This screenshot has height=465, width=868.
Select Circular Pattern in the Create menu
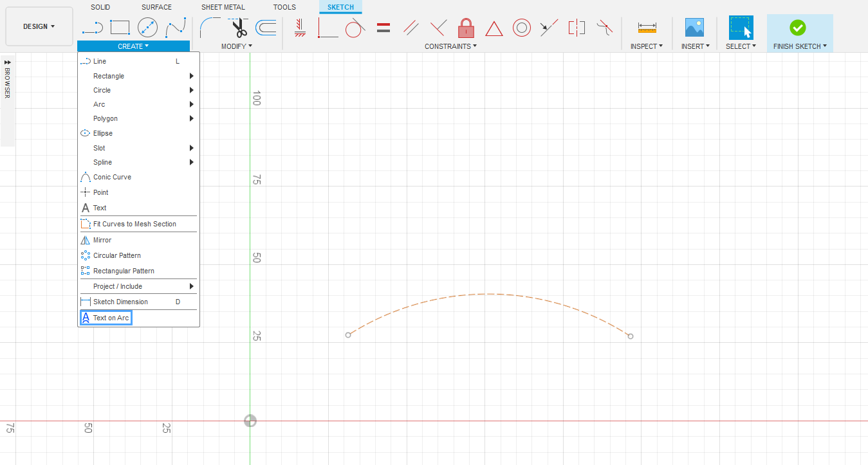(x=116, y=255)
